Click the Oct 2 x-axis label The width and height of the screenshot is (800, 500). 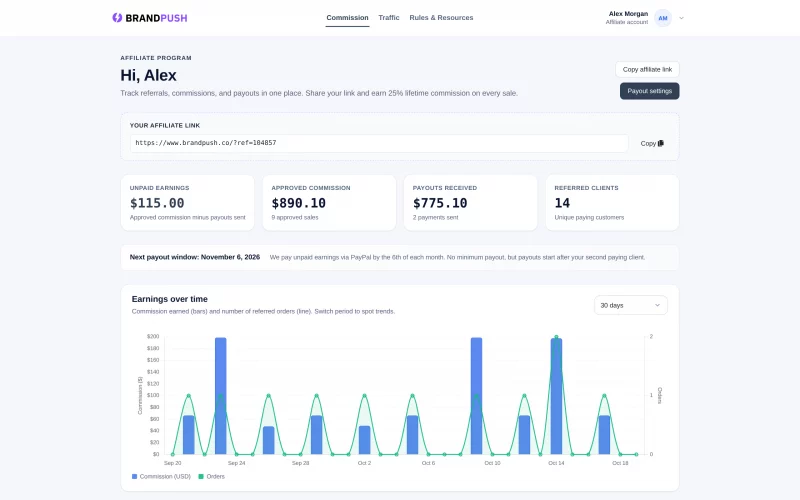tap(364, 463)
